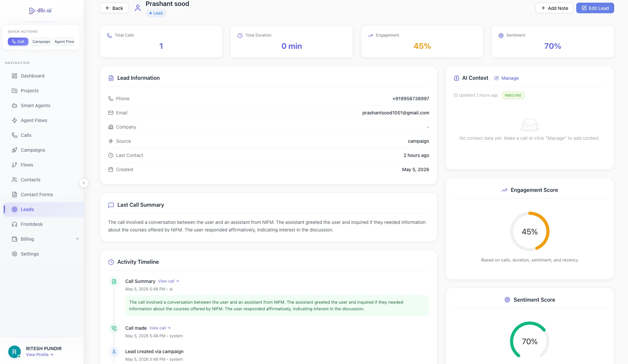The image size is (628, 364).
Task: Click the Leads target icon
Action: tap(15, 209)
